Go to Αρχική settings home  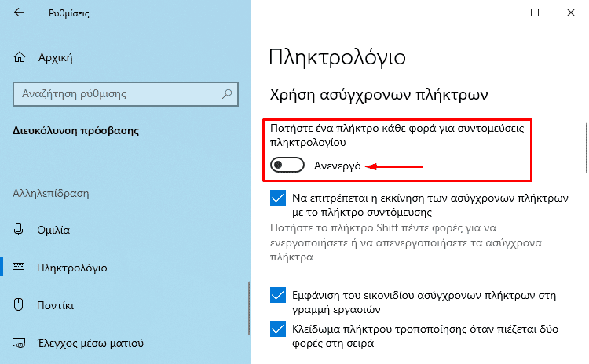coord(56,58)
